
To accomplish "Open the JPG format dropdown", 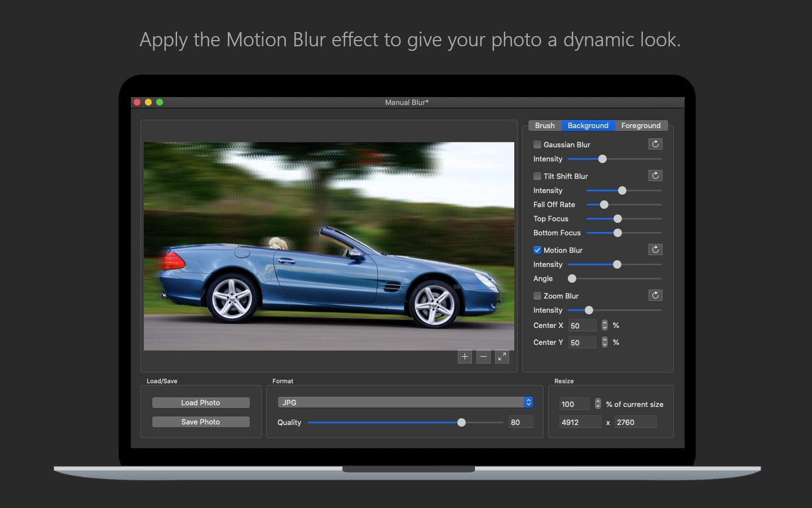I will coord(405,402).
